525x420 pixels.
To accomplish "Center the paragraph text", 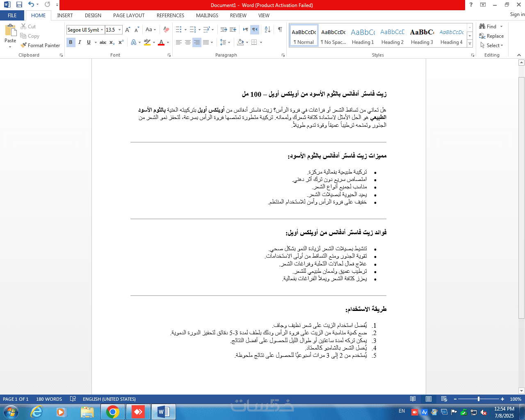I will pos(188,42).
